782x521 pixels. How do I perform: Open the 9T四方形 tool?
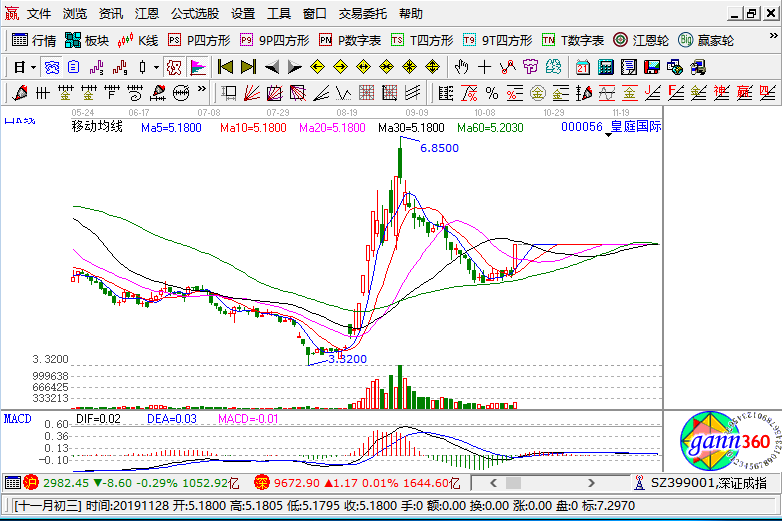(x=497, y=40)
